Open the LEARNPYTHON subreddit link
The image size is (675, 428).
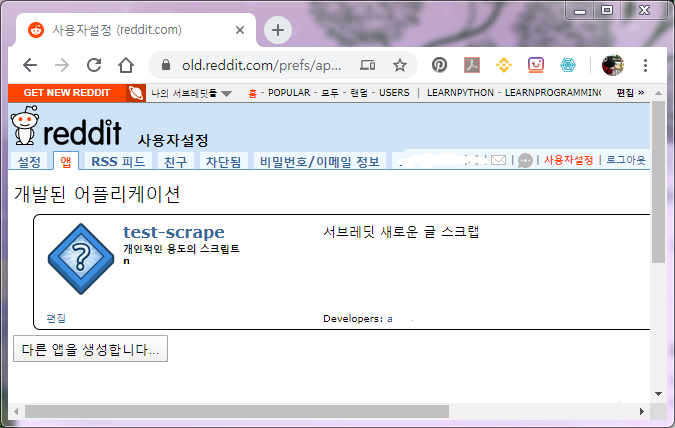tap(460, 93)
